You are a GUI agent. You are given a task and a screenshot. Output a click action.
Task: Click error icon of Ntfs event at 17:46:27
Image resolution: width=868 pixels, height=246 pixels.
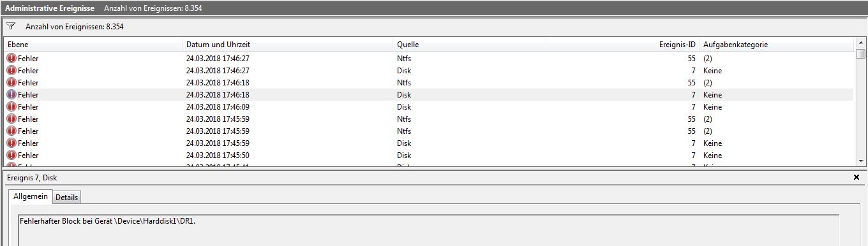coord(11,59)
